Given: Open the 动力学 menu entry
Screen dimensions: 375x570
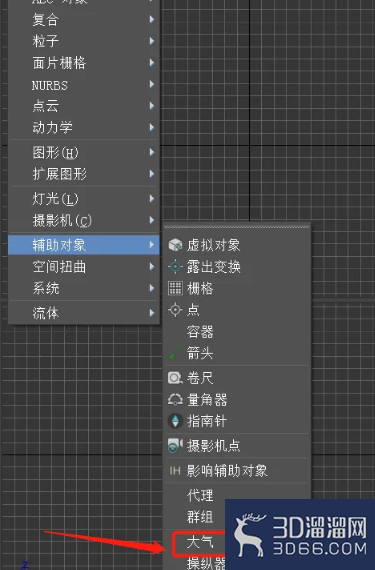Looking at the screenshot, I should click(x=84, y=127).
